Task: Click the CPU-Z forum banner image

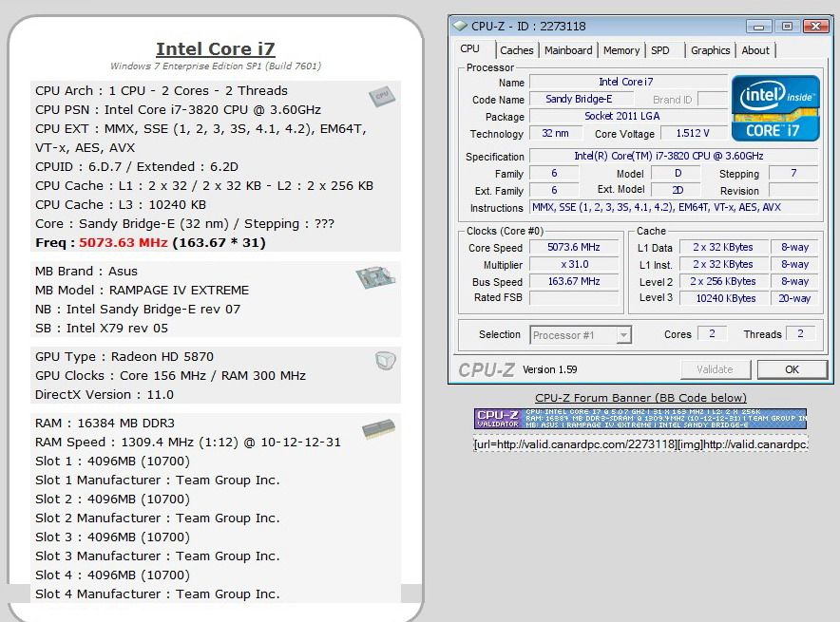Action: [640, 419]
